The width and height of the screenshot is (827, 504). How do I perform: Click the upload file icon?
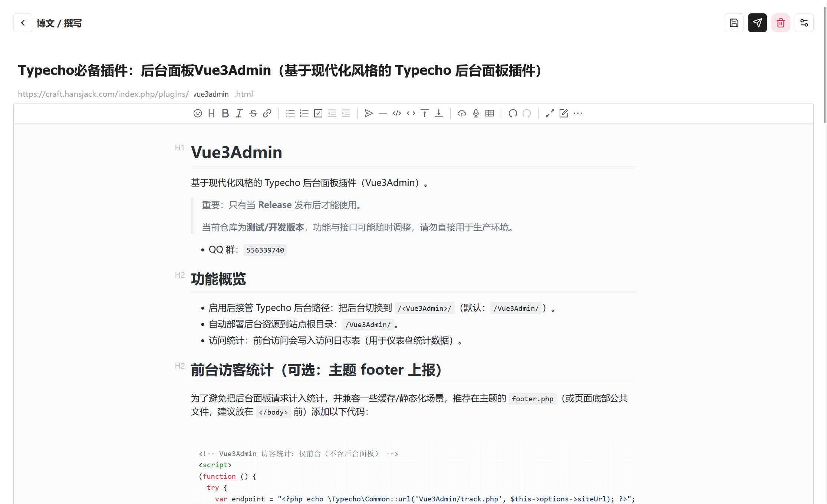tap(462, 113)
